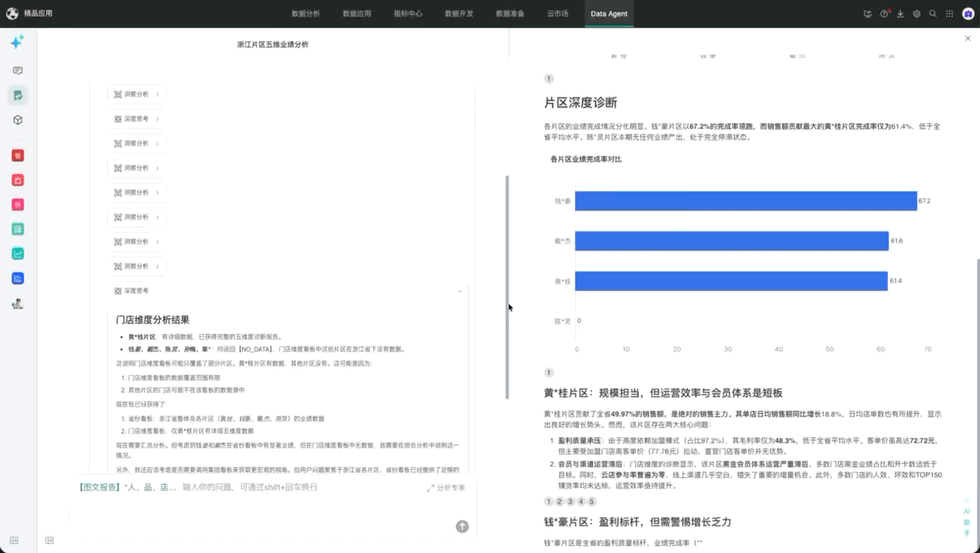Open the user avatar menu
This screenshot has height=553, width=980.
pos(968,14)
